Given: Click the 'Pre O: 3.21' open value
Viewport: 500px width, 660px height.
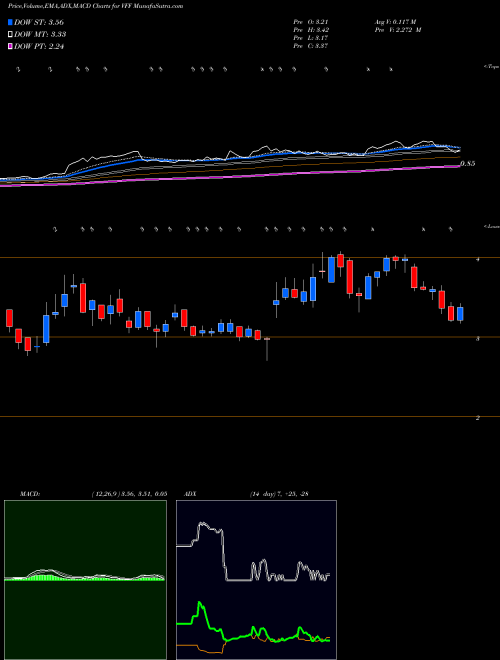Looking at the screenshot, I should pos(311,22).
